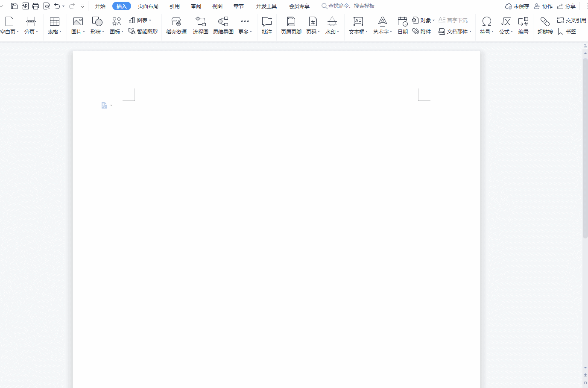588x388 pixels.
Task: Insert attachment (附件)
Action: [x=421, y=31]
